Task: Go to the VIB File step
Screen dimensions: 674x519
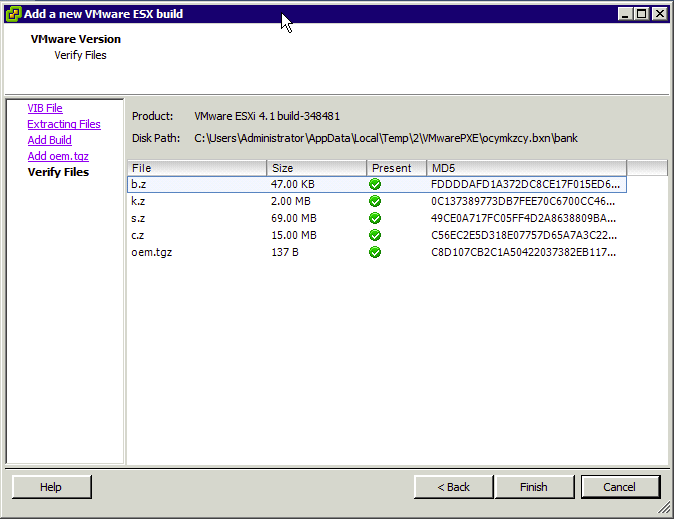Action: [45, 108]
